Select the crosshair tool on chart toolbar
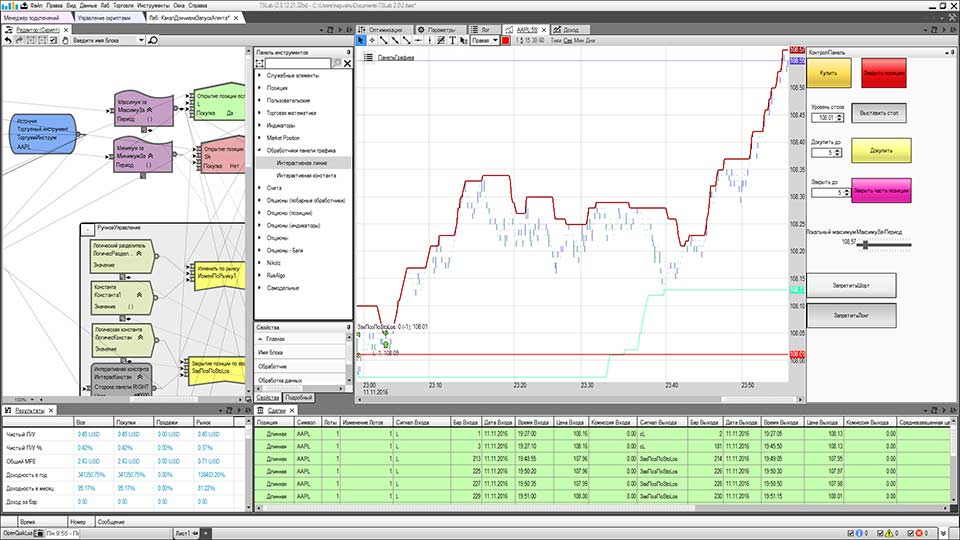Screen dimensions: 960x540 pyautogui.click(x=372, y=40)
